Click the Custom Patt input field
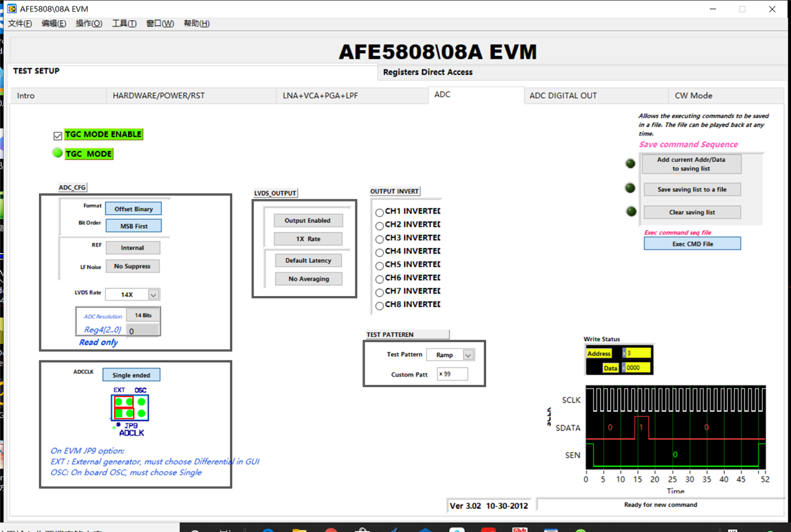 tap(452, 374)
